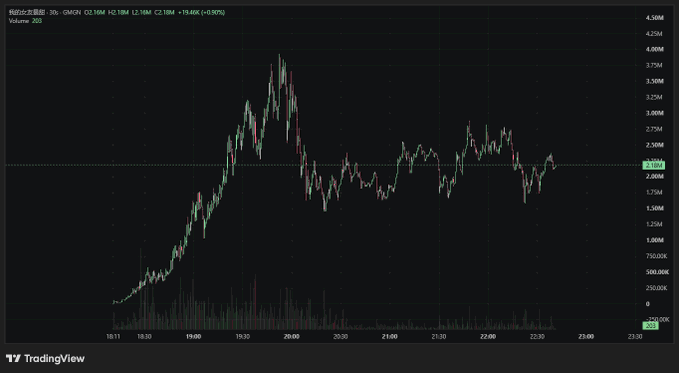679x373 pixels.
Task: Click the 3.75M price axis label
Action: [x=654, y=65]
